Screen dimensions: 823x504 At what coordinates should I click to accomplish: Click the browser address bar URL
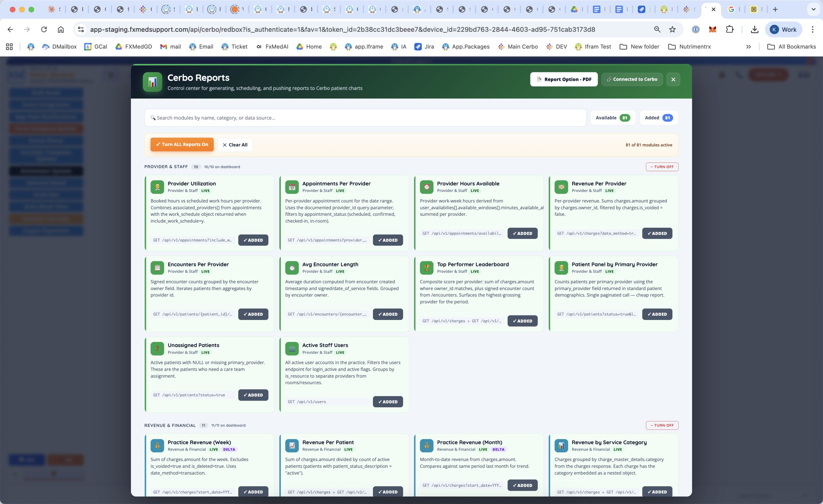tap(342, 29)
